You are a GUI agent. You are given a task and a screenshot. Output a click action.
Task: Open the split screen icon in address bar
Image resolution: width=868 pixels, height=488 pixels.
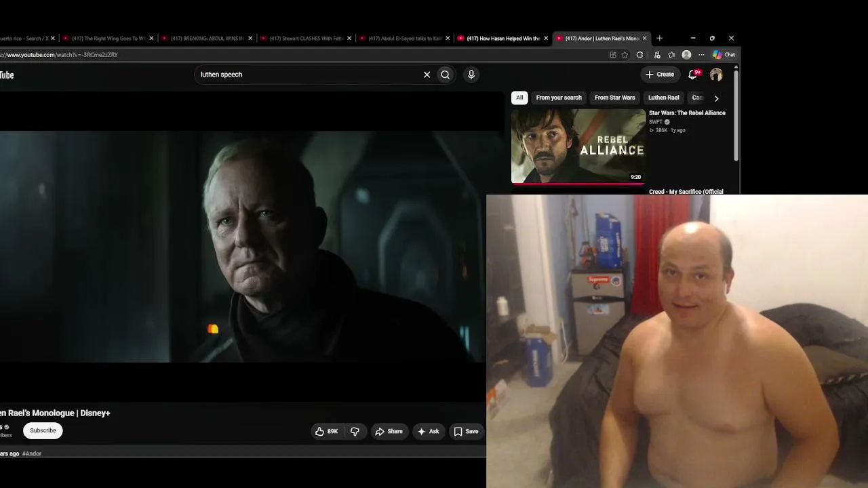(612, 55)
